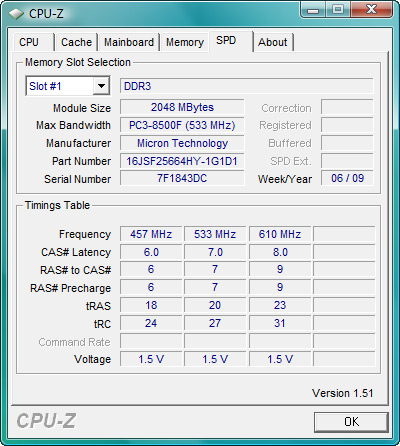The height and width of the screenshot is (446, 400).
Task: Click tRC value 27
Action: pyautogui.click(x=215, y=323)
